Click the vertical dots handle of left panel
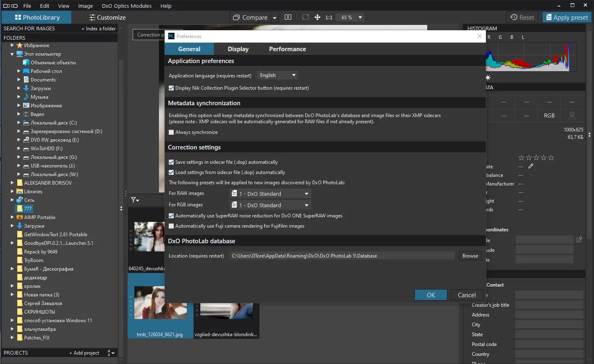This screenshot has height=364, width=594. pyautogui.click(x=121, y=208)
